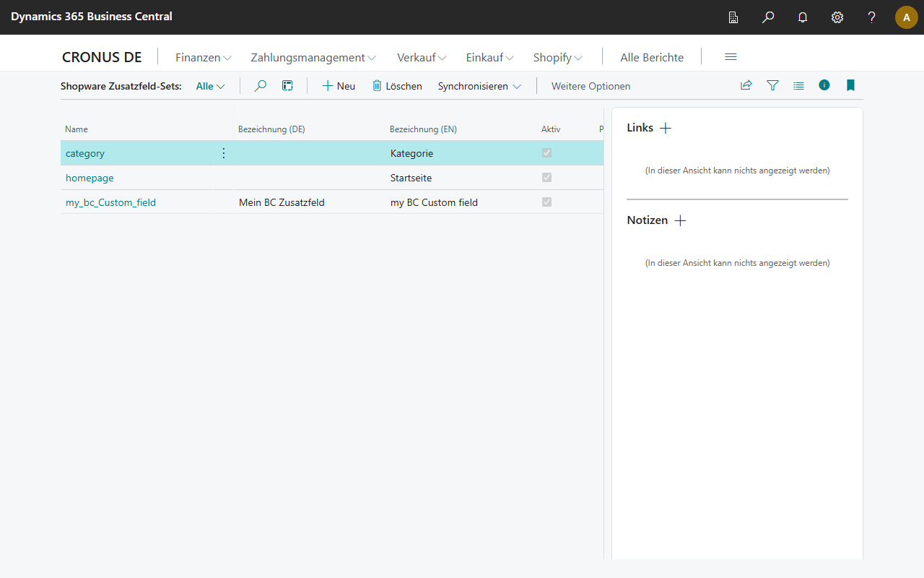Toggle the Aktiv checkbox for category
This screenshot has width=924, height=578.
coord(546,153)
